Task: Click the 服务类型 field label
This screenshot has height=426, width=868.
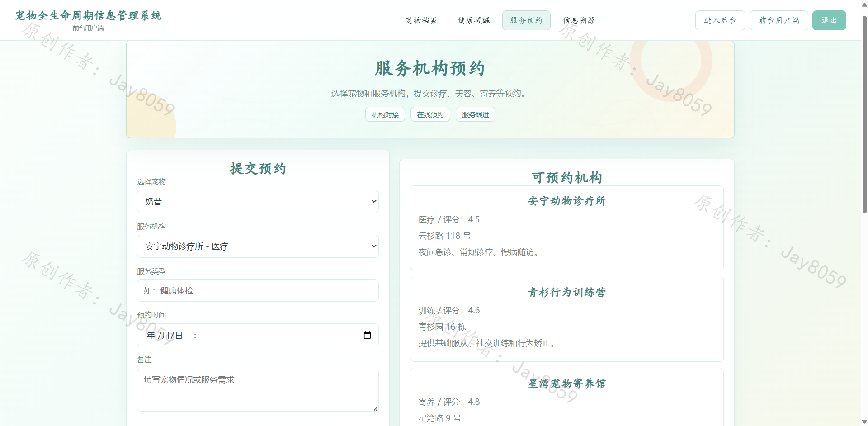Action: click(x=151, y=271)
